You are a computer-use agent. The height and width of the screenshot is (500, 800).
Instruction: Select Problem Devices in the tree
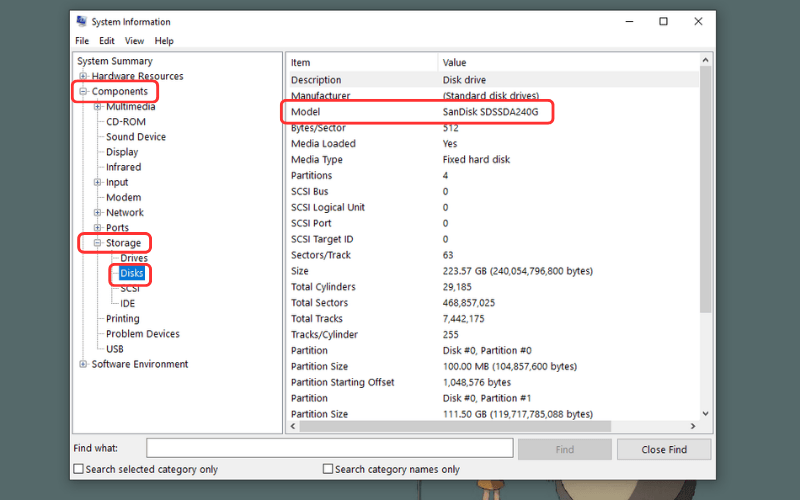[x=143, y=334]
